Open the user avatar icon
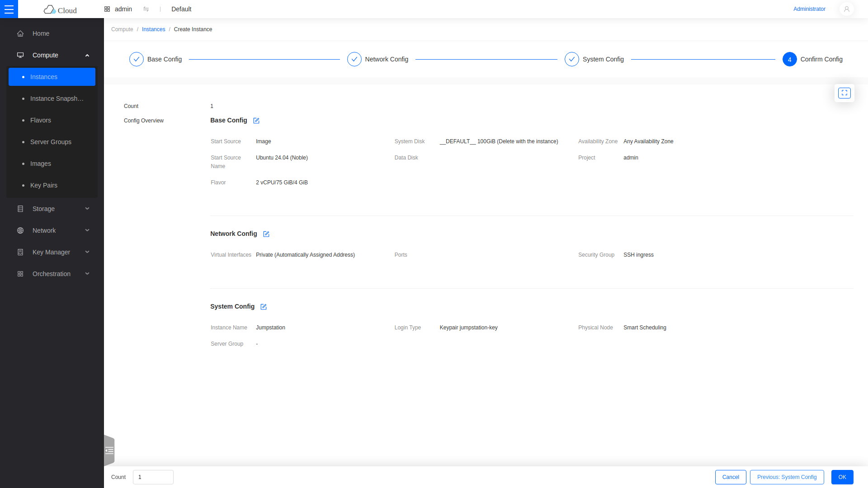The height and width of the screenshot is (488, 868). coord(846,9)
